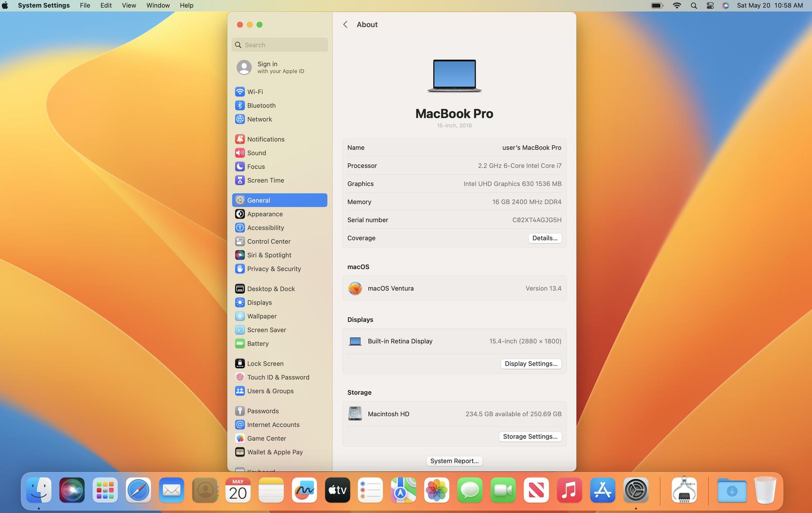
Task: Open Spotlight search in menu bar
Action: (694, 6)
